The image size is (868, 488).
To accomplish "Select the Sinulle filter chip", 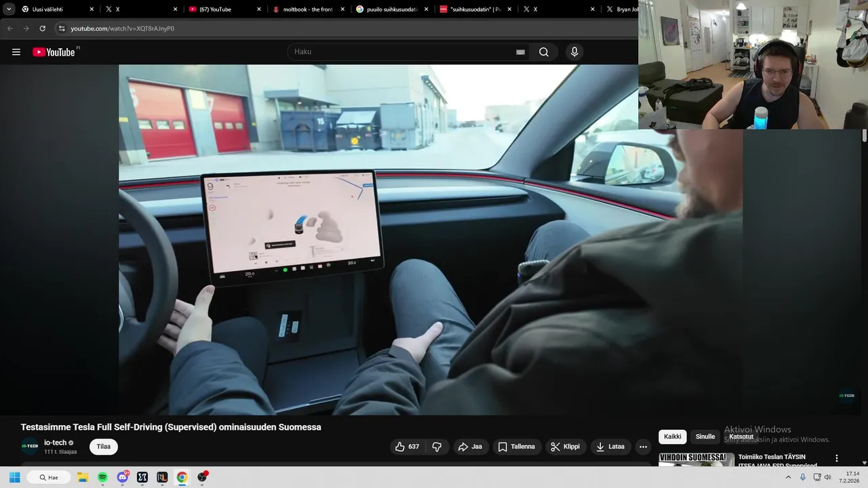I will click(x=705, y=437).
